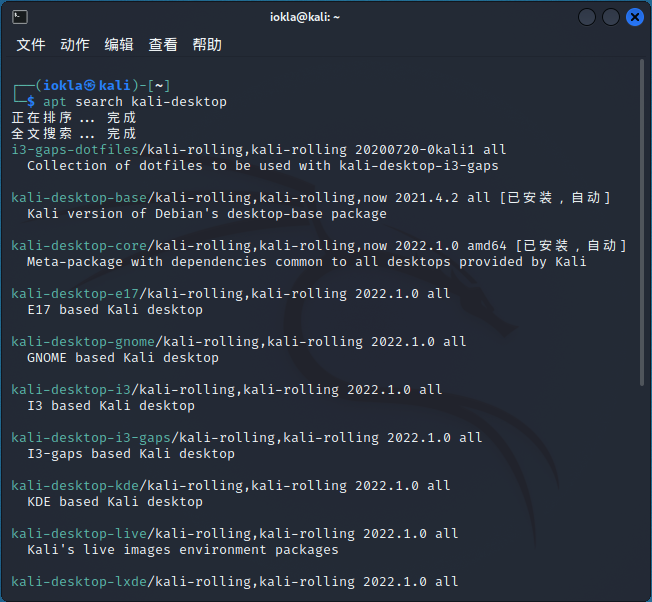Click KDE based Kali desktop text

(115, 502)
